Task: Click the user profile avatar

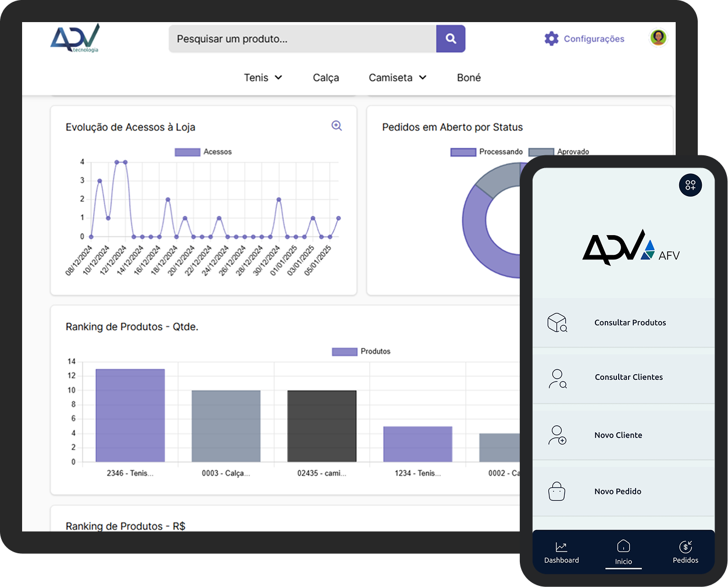Action: pyautogui.click(x=658, y=38)
